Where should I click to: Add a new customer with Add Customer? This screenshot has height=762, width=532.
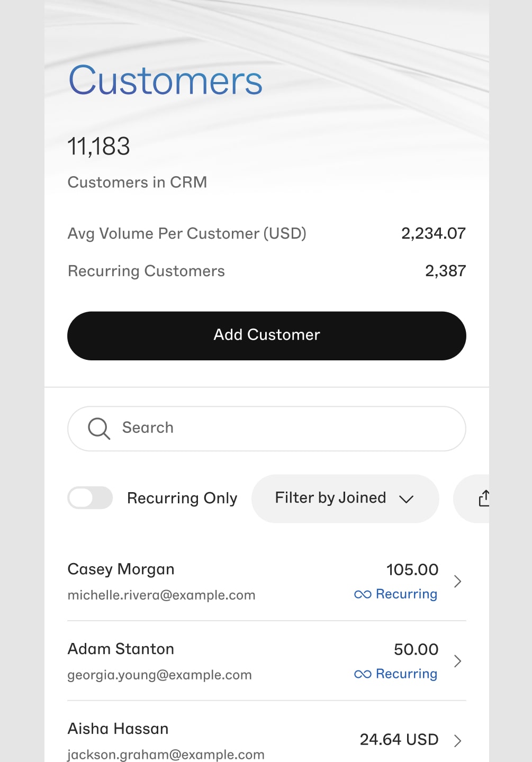point(267,336)
